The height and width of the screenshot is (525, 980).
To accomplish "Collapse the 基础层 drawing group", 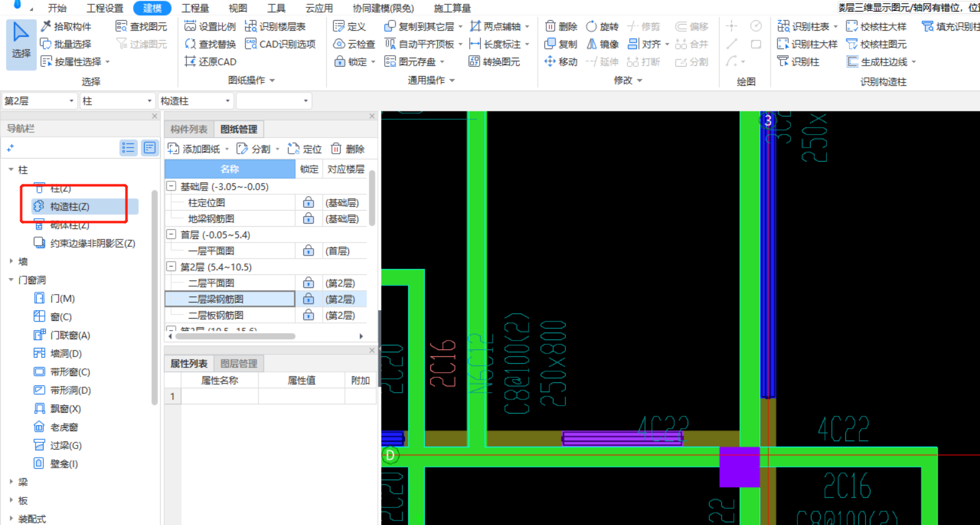I will click(x=171, y=186).
